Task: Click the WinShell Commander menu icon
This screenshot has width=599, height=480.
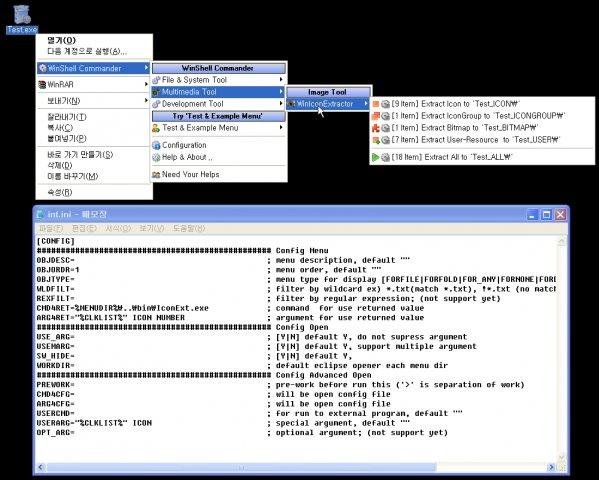Action: point(43,68)
